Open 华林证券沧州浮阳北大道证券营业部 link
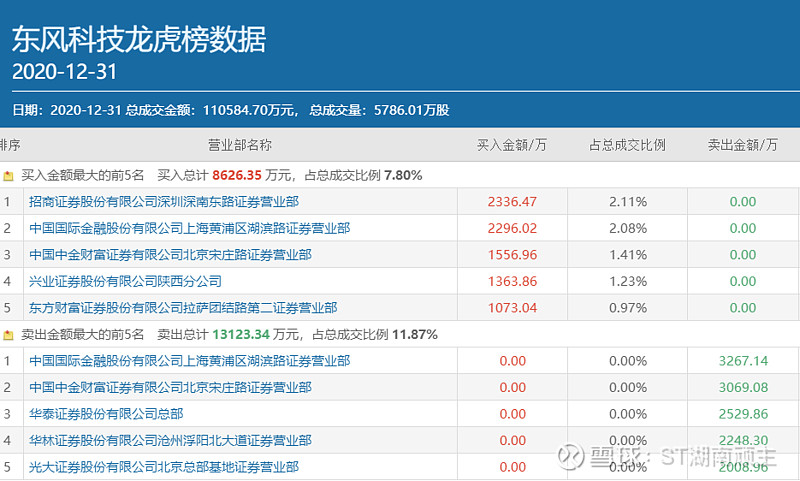This screenshot has height=481, width=800. click(170, 440)
